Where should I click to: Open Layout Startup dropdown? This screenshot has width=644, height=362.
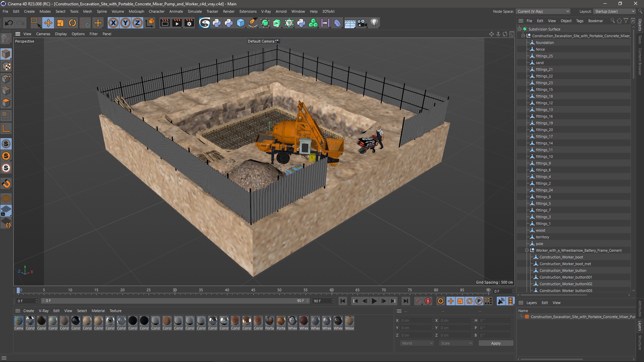tap(614, 11)
